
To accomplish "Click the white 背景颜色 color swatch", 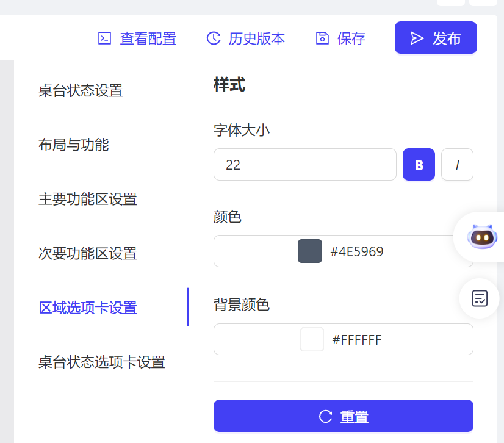I will [x=312, y=339].
